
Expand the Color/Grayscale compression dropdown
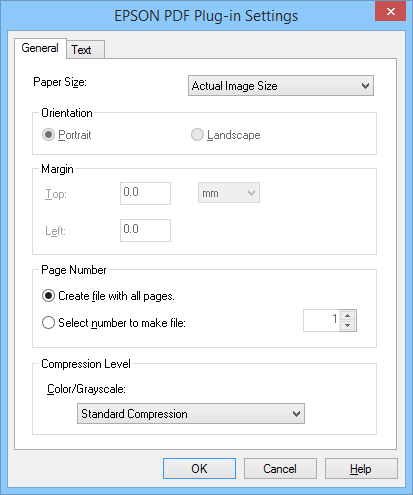[x=296, y=414]
